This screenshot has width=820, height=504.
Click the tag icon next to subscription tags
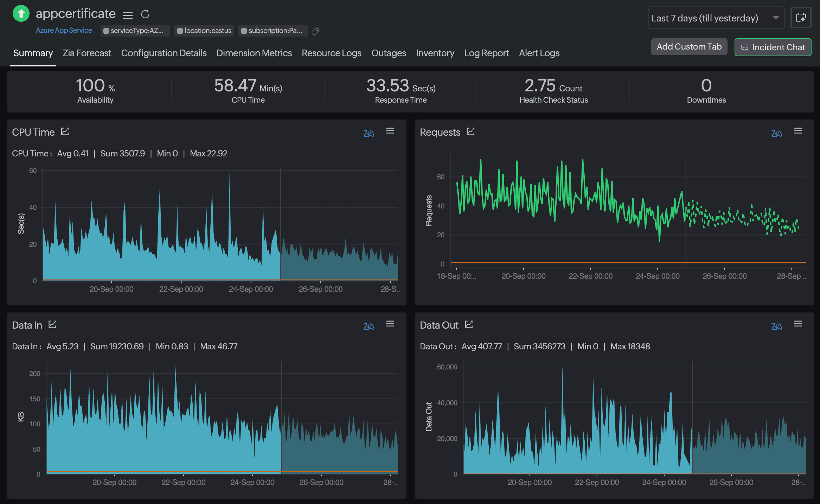315,31
